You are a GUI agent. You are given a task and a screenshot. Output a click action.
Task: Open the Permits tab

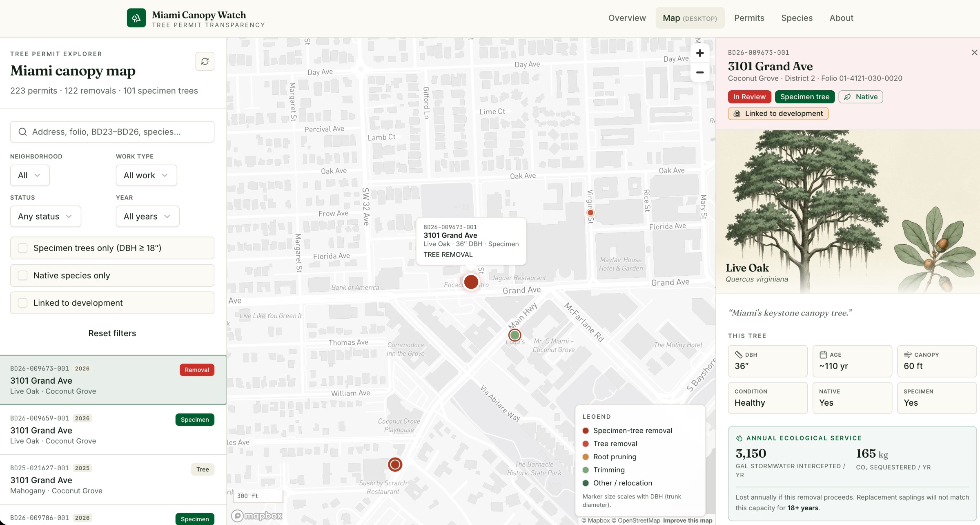click(749, 18)
